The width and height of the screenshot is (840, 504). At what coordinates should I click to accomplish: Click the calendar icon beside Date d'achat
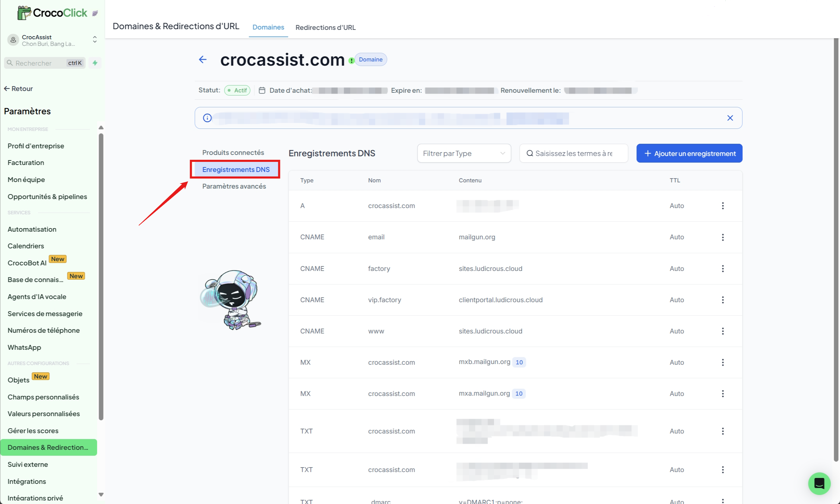click(x=262, y=90)
